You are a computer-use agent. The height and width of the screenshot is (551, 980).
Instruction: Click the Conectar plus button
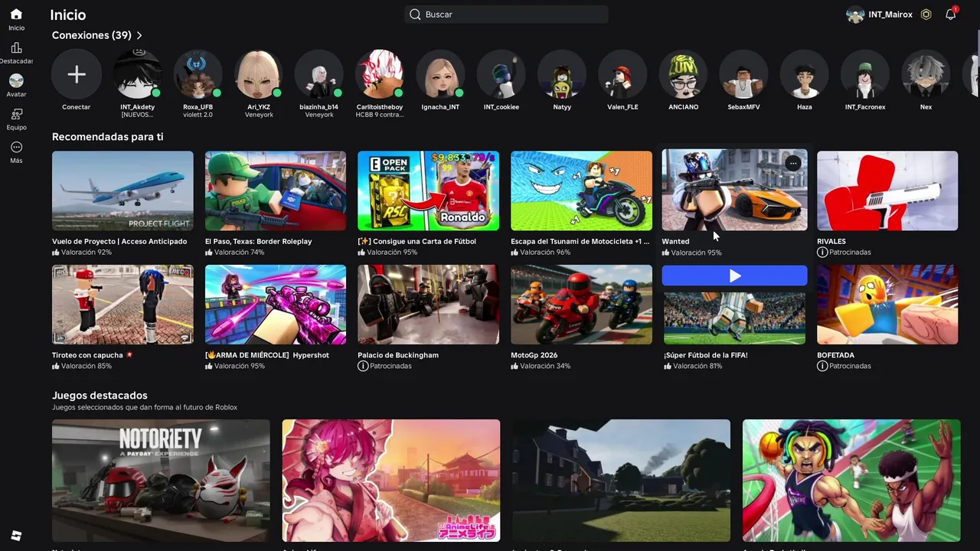pos(76,74)
